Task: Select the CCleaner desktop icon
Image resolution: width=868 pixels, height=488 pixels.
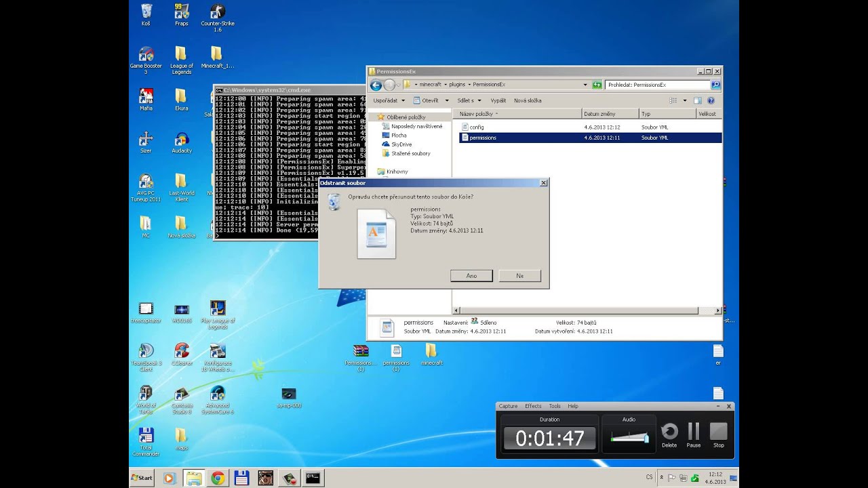Action: point(182,354)
